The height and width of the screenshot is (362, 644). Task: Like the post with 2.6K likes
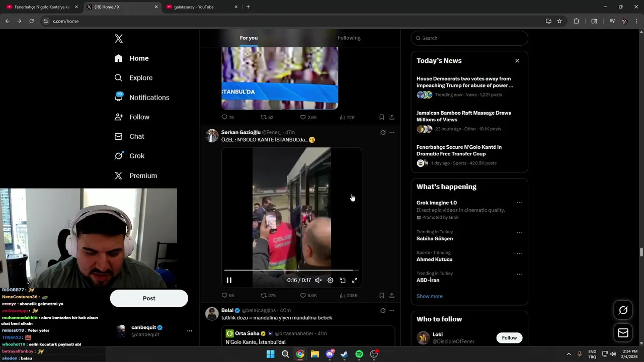point(308,117)
